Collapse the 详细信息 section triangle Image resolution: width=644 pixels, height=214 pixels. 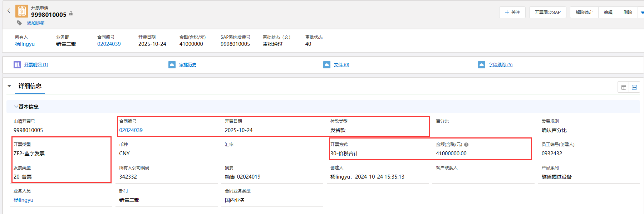pyautogui.click(x=10, y=86)
